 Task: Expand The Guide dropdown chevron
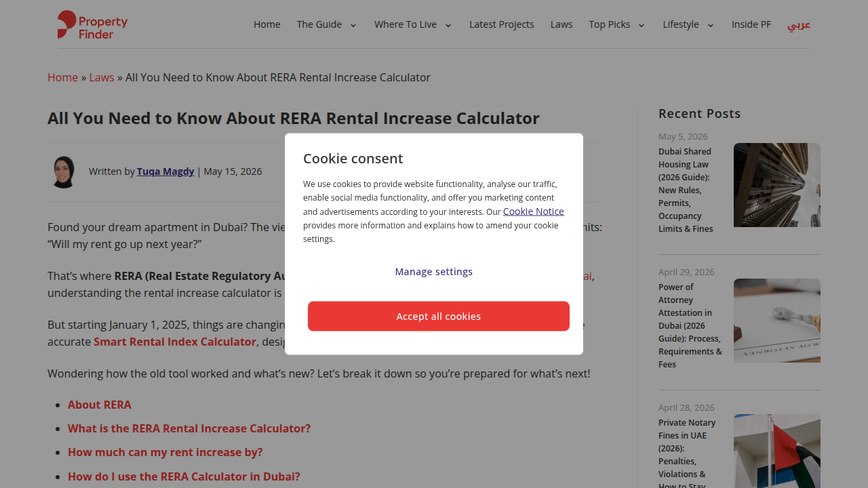353,25
